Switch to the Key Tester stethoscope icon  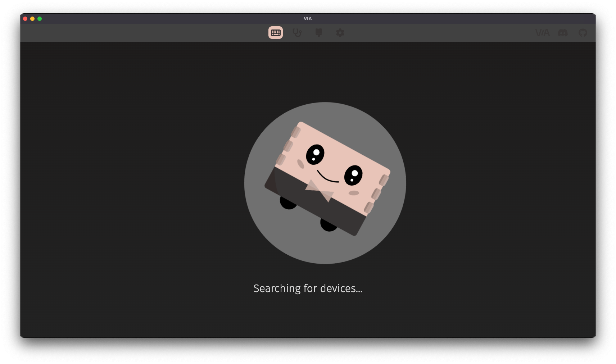pos(297,33)
